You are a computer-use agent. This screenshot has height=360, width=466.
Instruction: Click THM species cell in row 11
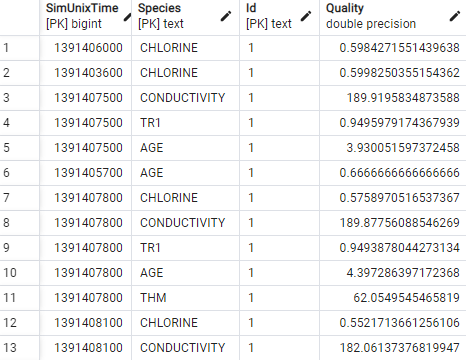pos(186,298)
